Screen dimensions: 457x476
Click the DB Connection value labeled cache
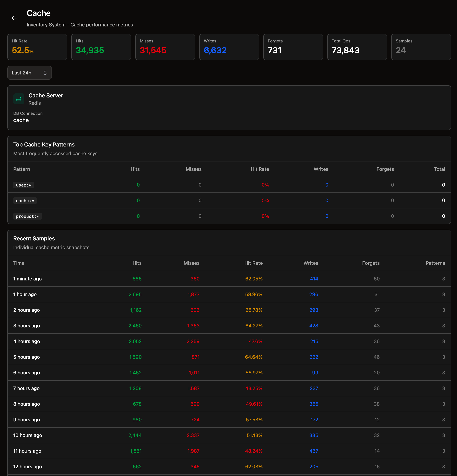pos(21,120)
